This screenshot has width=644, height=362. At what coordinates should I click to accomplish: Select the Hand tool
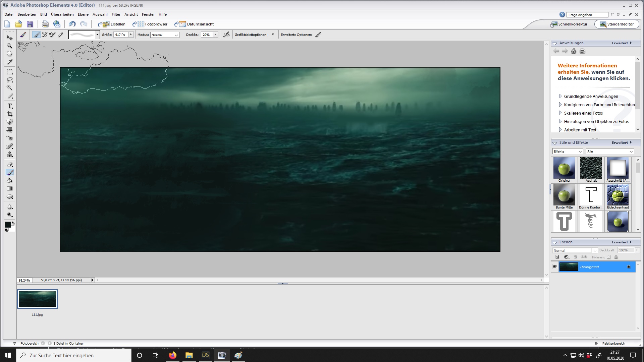click(10, 54)
